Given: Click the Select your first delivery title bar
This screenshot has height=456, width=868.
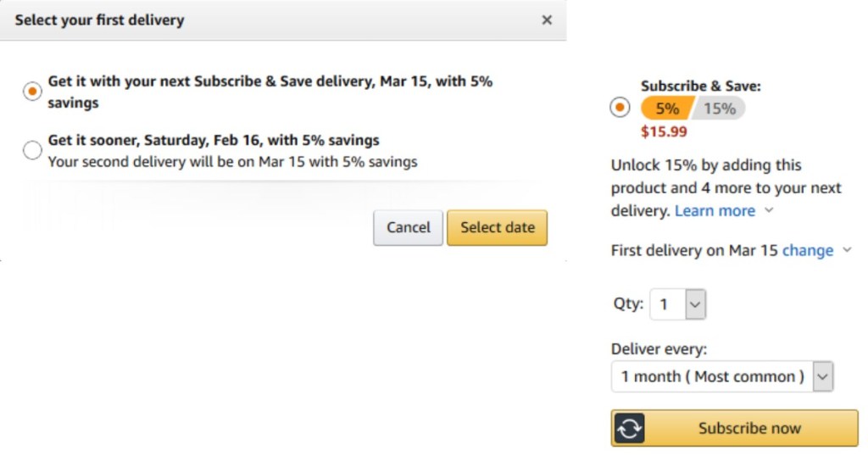Looking at the screenshot, I should [283, 20].
